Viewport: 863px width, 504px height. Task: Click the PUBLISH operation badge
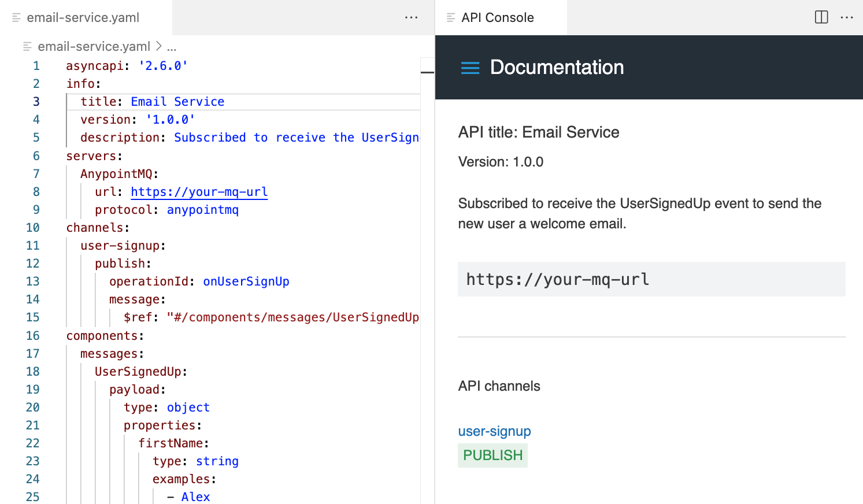[492, 455]
